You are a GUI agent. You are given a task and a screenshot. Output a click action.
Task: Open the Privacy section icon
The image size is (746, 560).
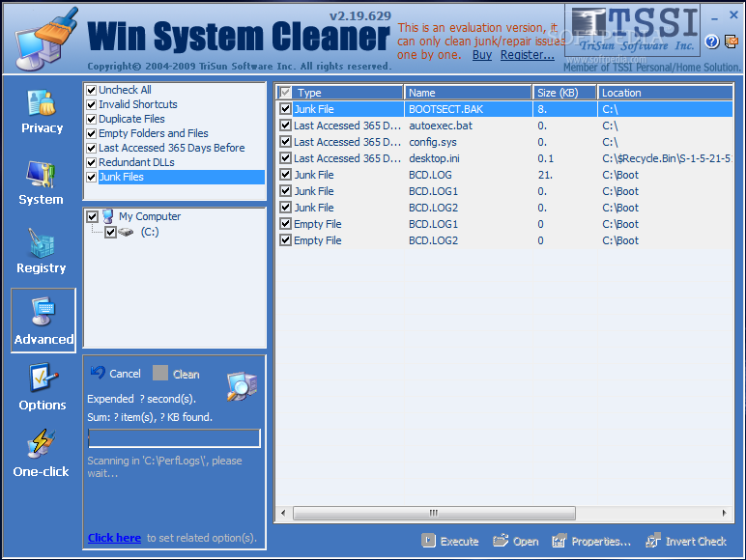42,102
